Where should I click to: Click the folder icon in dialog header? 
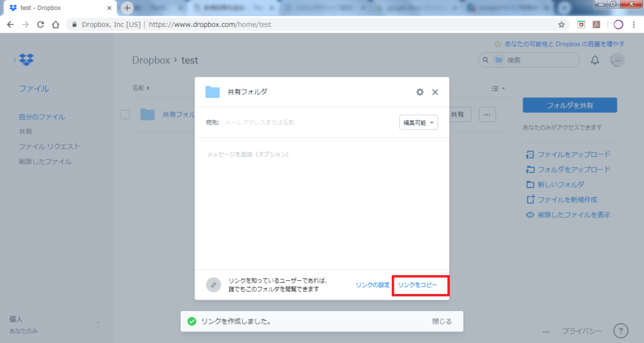pyautogui.click(x=213, y=92)
